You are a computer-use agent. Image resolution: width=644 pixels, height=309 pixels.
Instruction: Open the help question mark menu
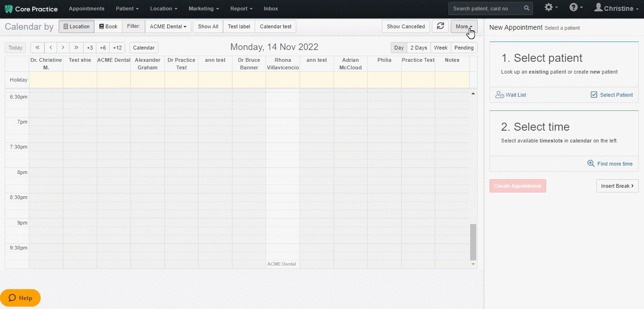[576, 8]
